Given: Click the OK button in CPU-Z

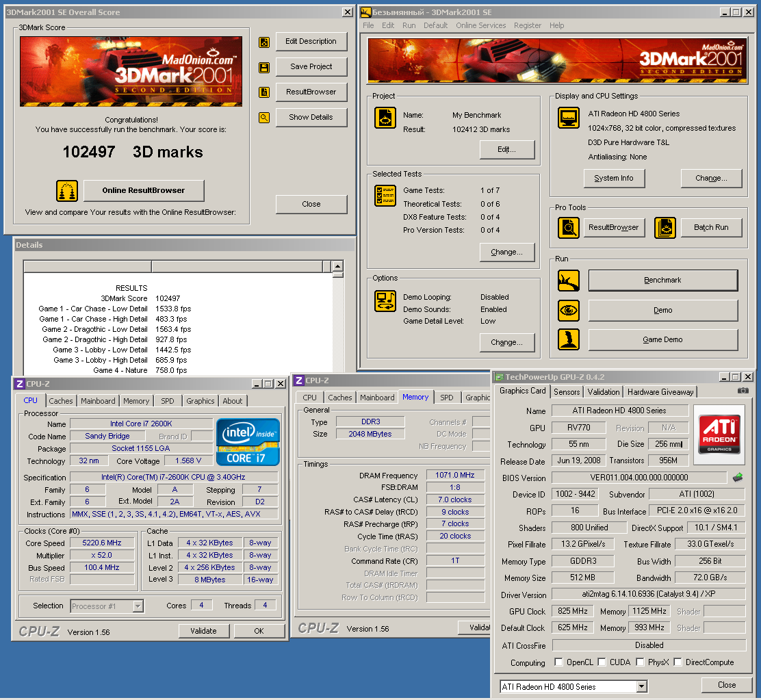Looking at the screenshot, I should click(x=259, y=631).
